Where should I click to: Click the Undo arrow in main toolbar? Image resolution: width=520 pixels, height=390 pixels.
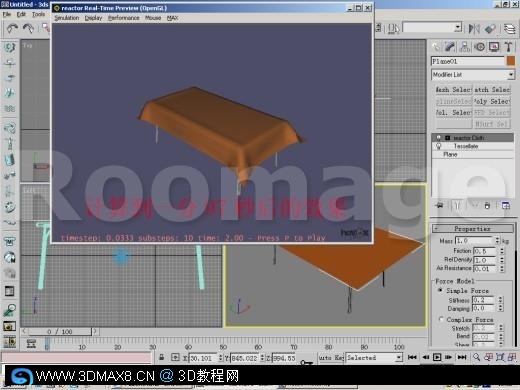pos(12,29)
